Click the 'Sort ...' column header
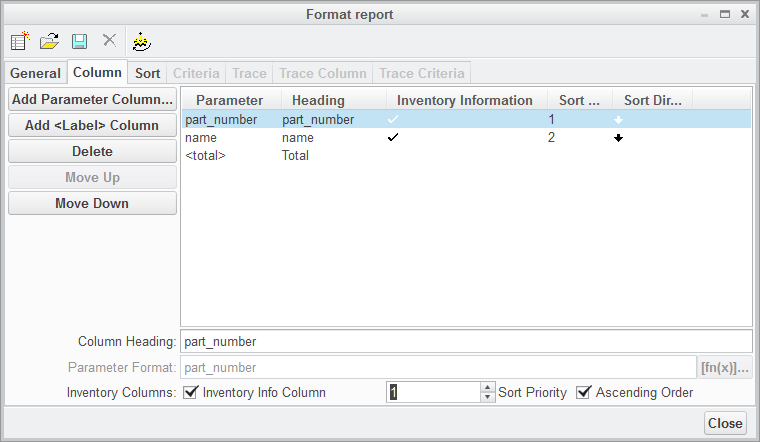 pos(579,100)
